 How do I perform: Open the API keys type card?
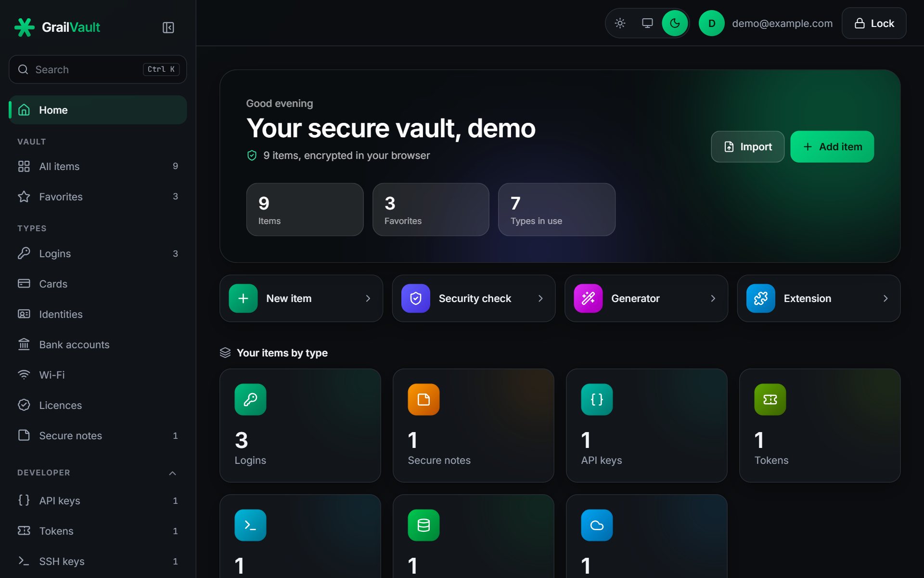647,425
